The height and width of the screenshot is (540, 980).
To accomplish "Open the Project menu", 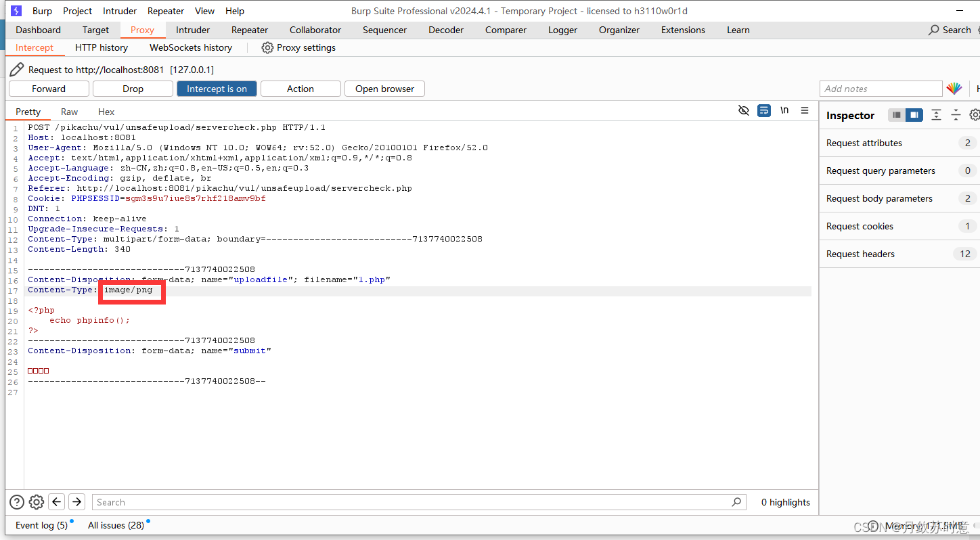I will 78,11.
